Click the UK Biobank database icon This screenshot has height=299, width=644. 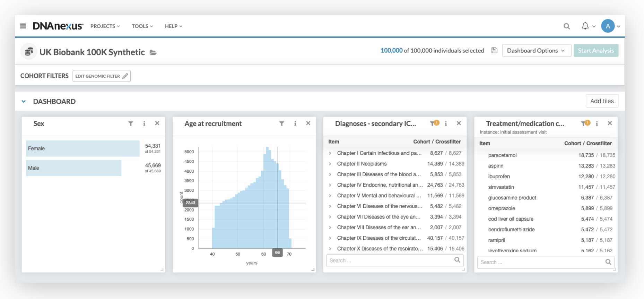point(29,52)
